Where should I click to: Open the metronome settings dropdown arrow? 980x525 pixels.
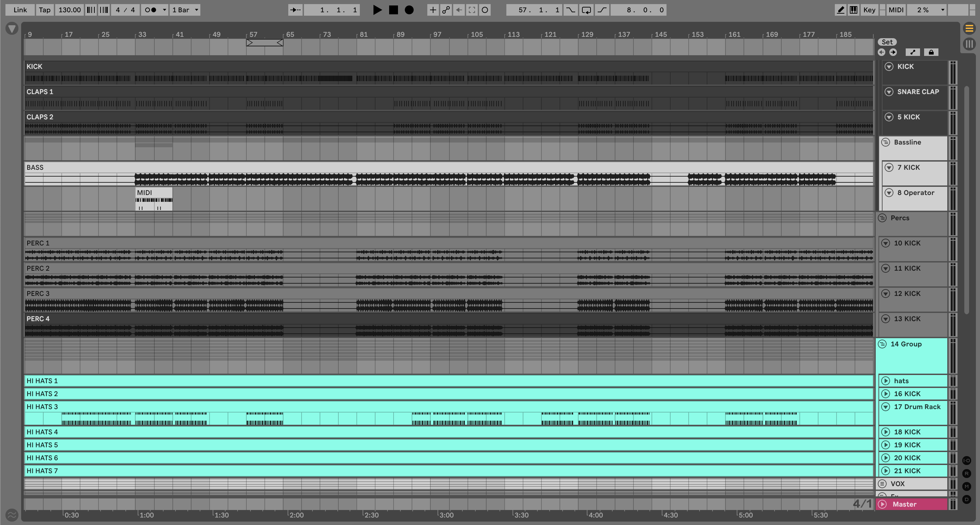tap(164, 10)
